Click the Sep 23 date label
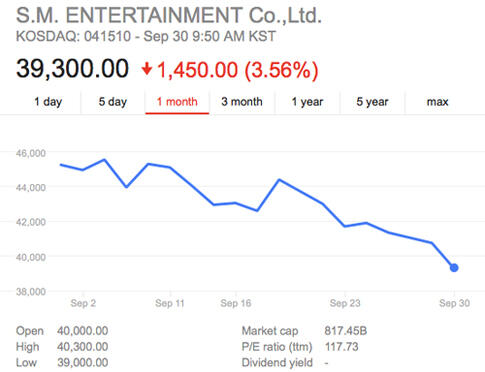The image size is (485, 372). pyautogui.click(x=345, y=303)
